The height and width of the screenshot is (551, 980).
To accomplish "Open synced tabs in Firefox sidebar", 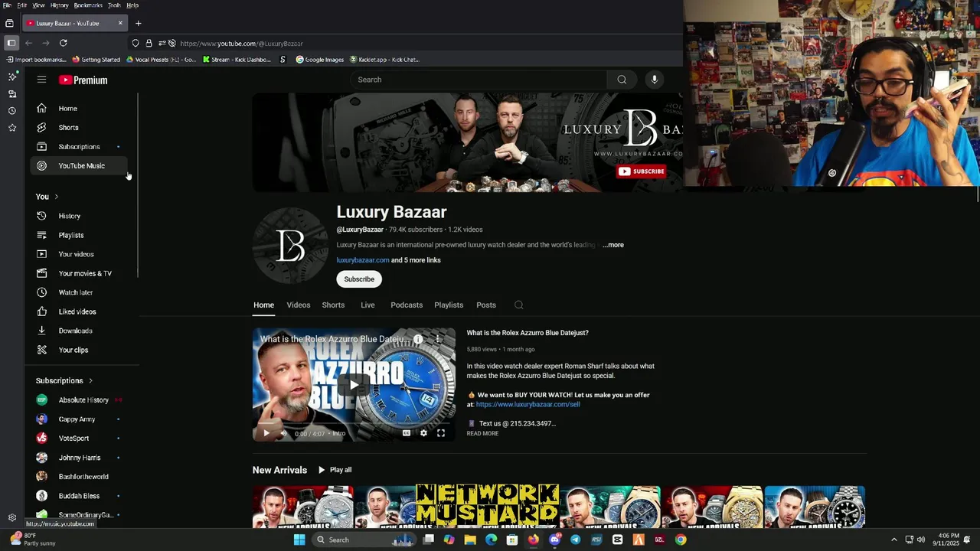I will click(x=12, y=93).
